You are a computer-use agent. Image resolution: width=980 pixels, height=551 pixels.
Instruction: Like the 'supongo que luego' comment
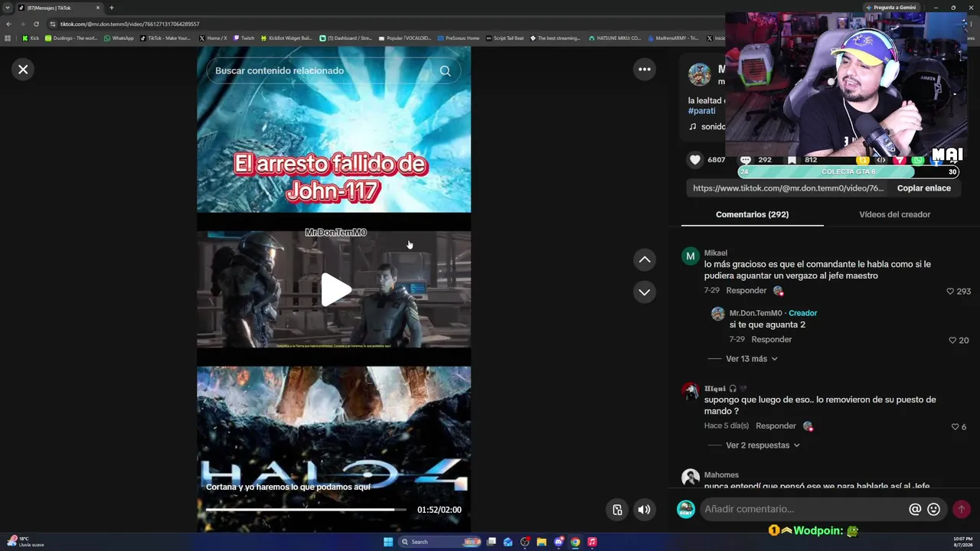pyautogui.click(x=955, y=427)
